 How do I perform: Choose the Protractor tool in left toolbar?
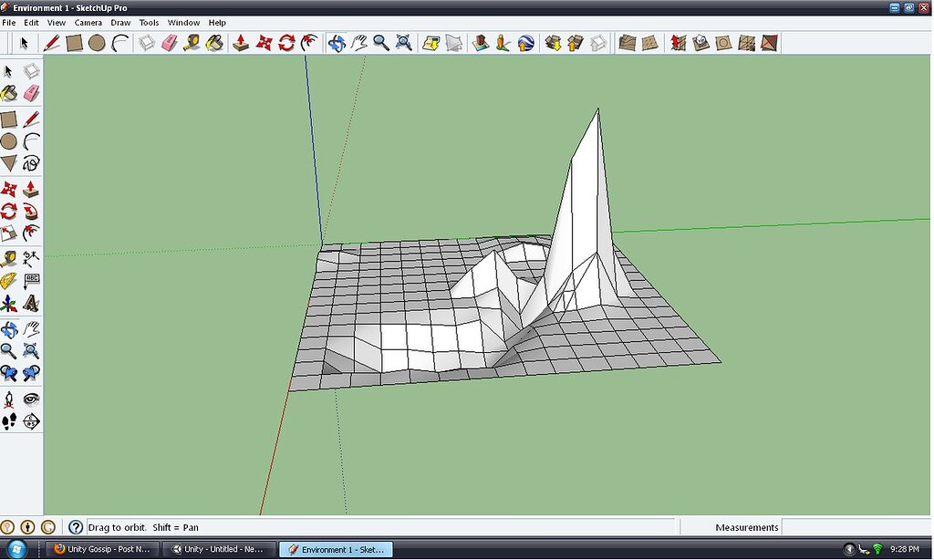tap(9, 280)
